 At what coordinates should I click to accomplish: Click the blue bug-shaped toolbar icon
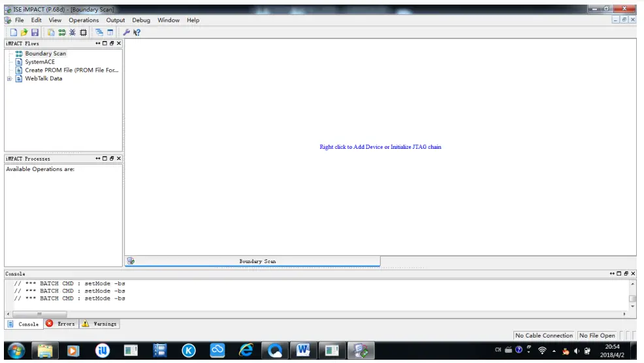72,33
